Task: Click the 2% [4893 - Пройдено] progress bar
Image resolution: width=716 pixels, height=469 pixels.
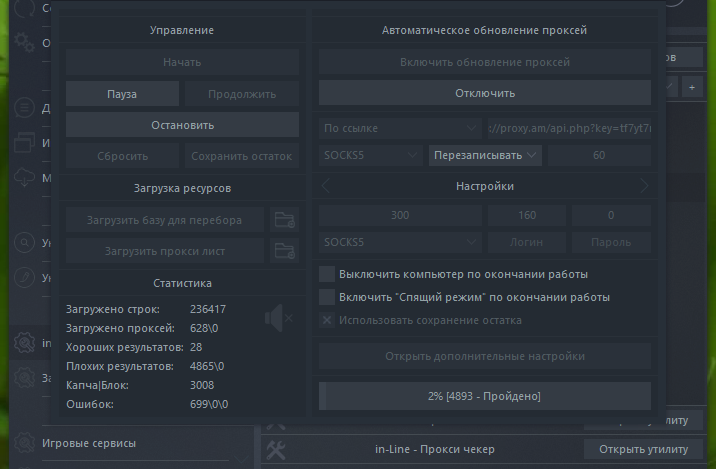Action: coord(485,396)
